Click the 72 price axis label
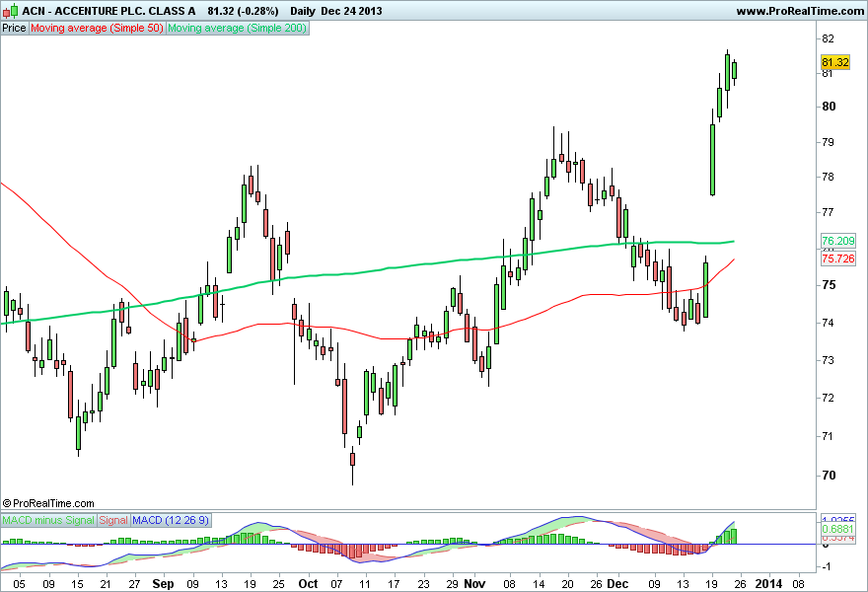The width and height of the screenshot is (868, 592). (829, 399)
